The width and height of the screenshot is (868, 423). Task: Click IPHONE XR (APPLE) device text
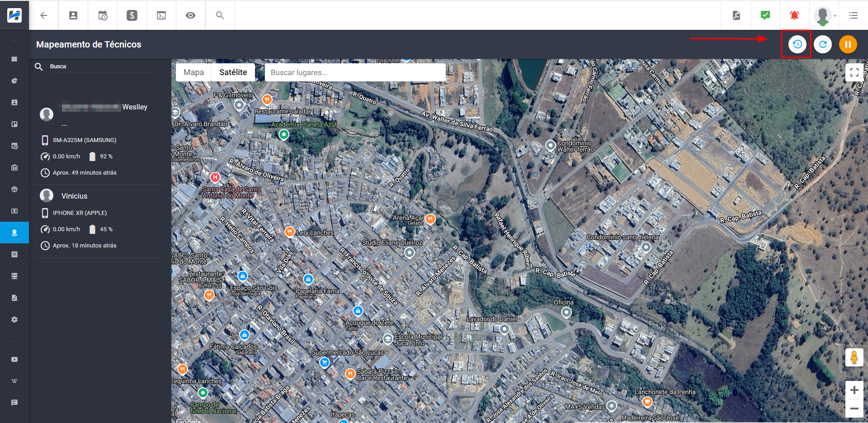coord(80,213)
